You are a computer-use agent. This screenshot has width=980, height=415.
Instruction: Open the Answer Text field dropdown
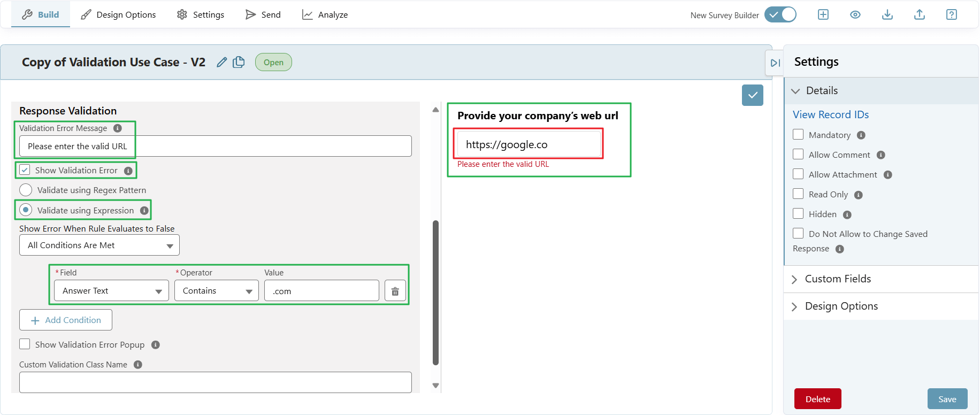[111, 291]
